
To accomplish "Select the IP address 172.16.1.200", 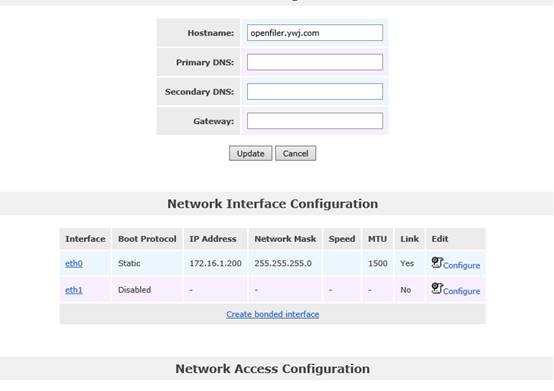I will tap(216, 263).
